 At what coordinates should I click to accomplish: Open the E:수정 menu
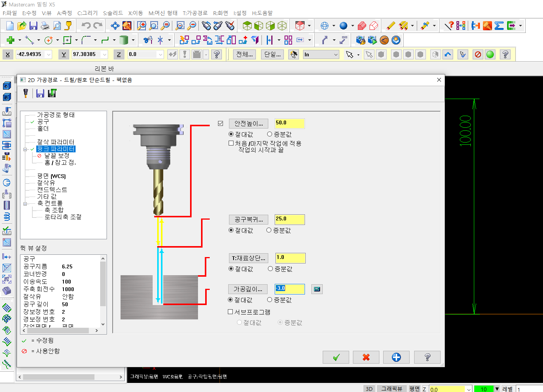pyautogui.click(x=29, y=13)
